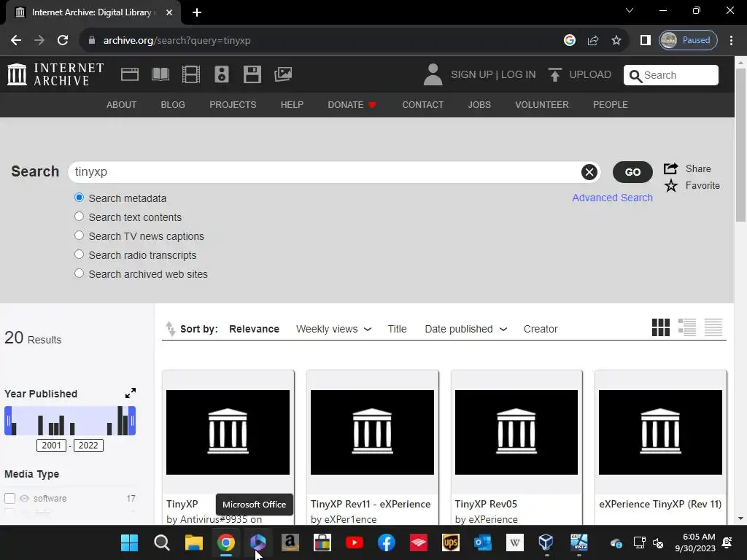Viewport: 747px width, 560px height.
Task: Clear the tinyxp search query
Action: pos(589,172)
